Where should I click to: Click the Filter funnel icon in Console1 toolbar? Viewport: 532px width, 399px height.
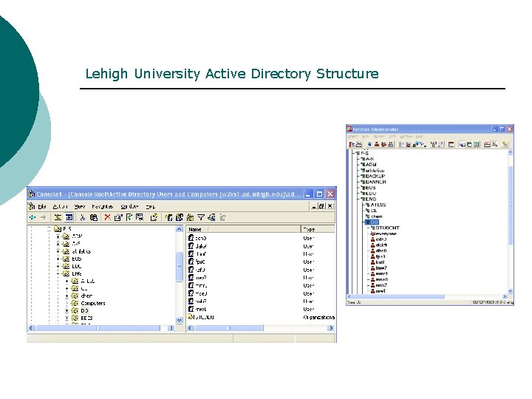pos(201,217)
